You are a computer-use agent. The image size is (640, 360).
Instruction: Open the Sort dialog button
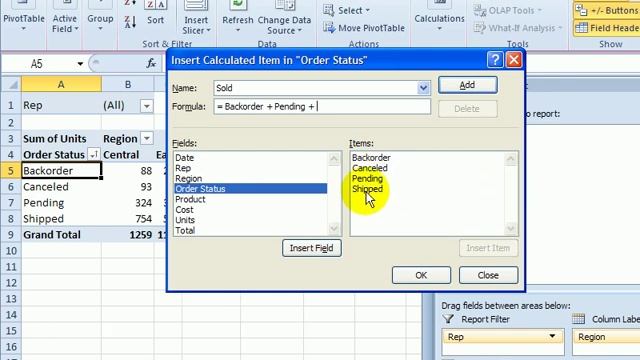155,13
